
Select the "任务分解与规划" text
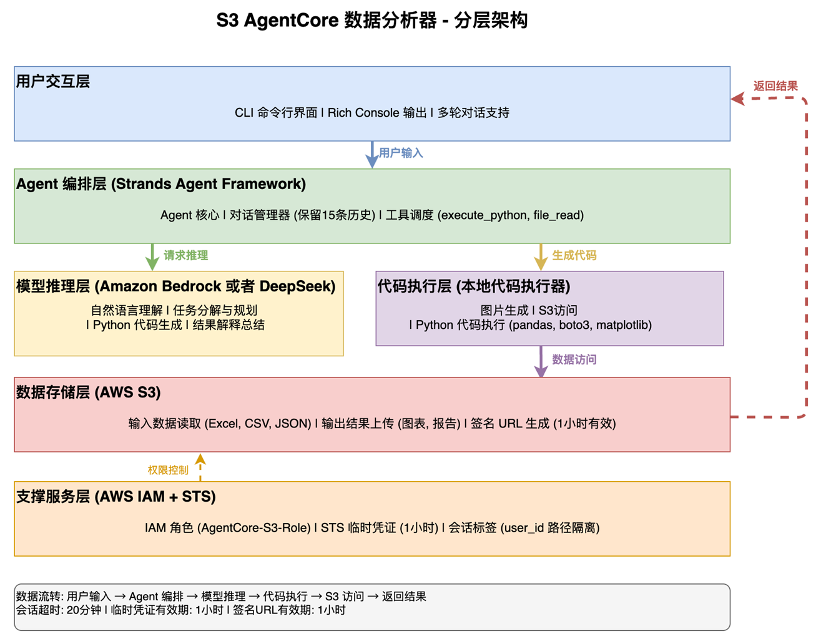[x=215, y=310]
